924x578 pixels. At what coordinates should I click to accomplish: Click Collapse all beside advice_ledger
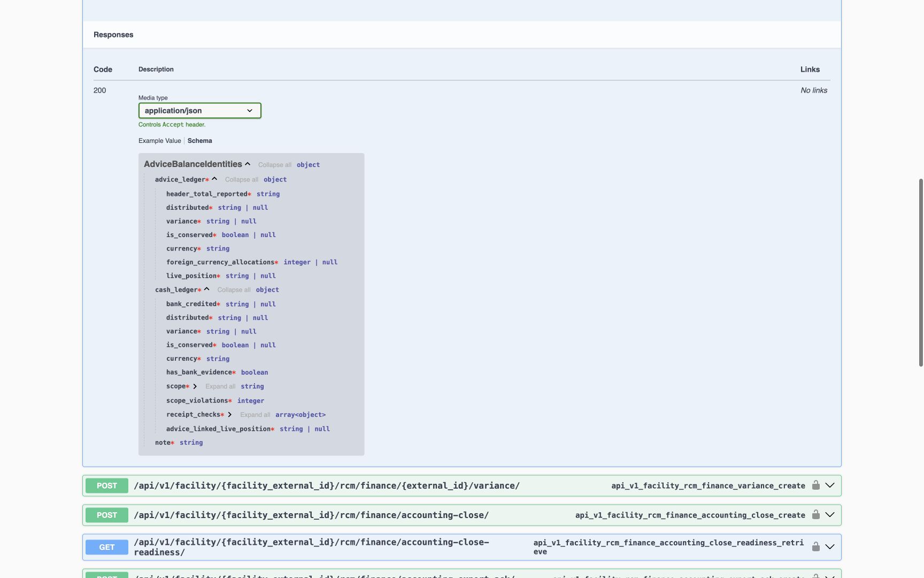click(242, 180)
